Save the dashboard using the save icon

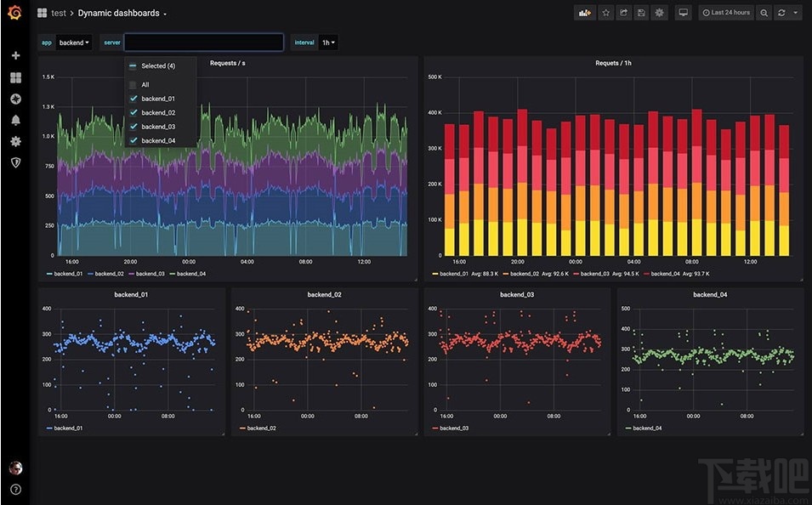[644, 13]
